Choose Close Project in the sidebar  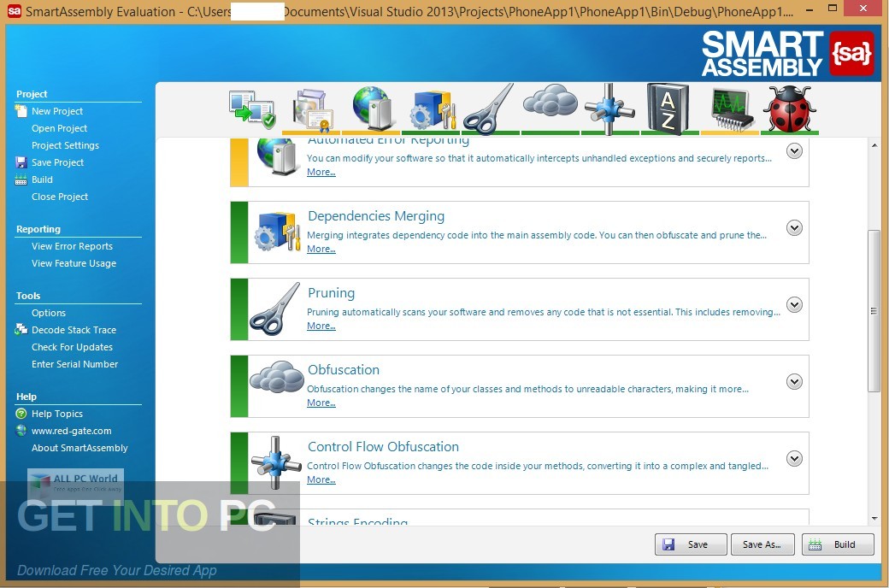click(x=60, y=197)
